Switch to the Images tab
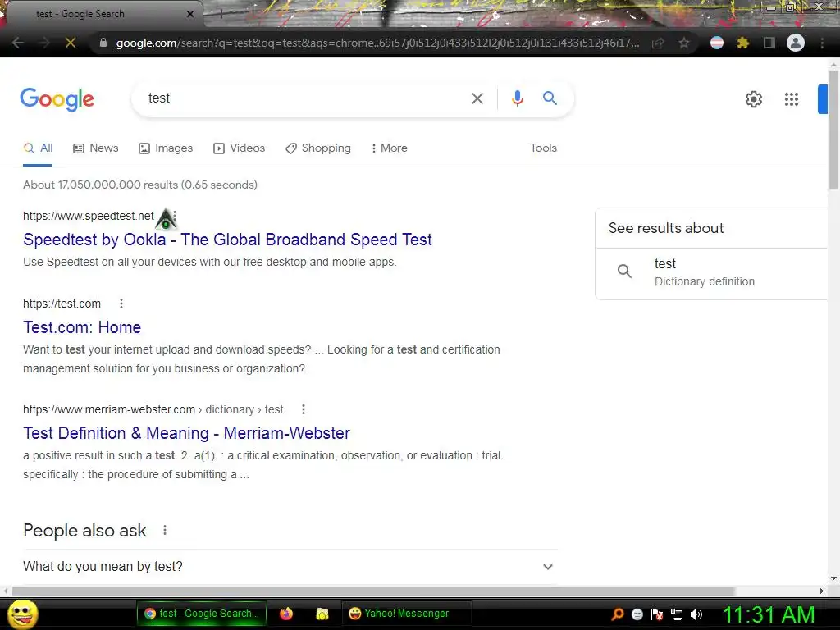Image resolution: width=840 pixels, height=630 pixels. pos(166,148)
